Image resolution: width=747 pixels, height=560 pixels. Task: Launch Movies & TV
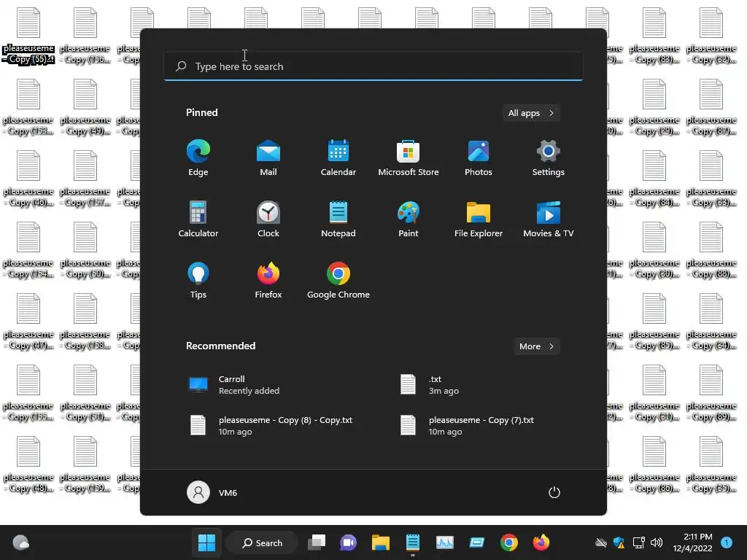[x=549, y=219]
